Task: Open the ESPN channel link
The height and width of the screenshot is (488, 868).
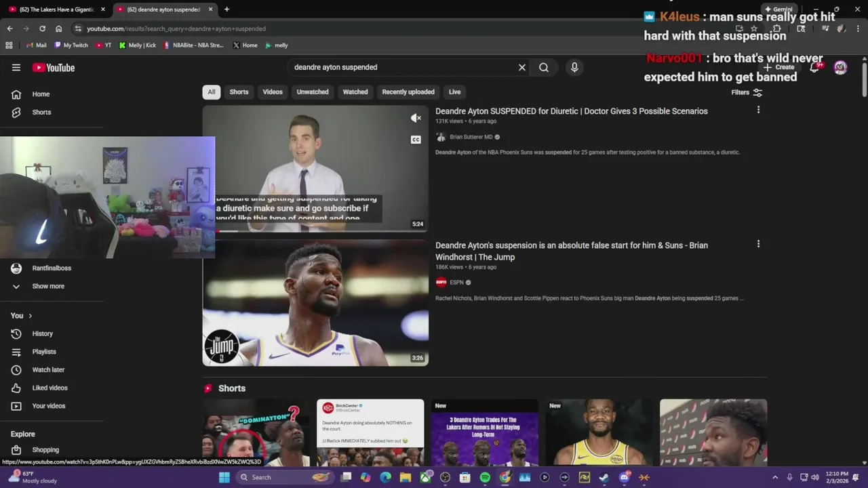Action: pos(456,283)
